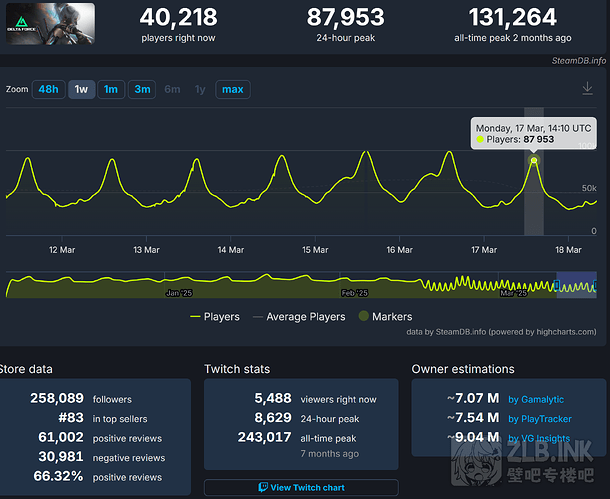Screen dimensions: 610x499
Task: Open the PlayTracker estimate link
Action: tap(542, 419)
